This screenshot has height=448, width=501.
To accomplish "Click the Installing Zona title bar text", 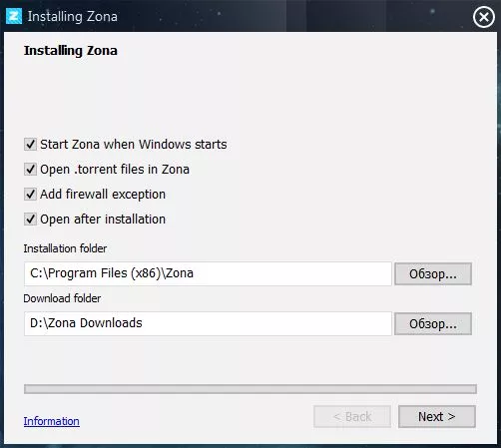I will click(73, 17).
